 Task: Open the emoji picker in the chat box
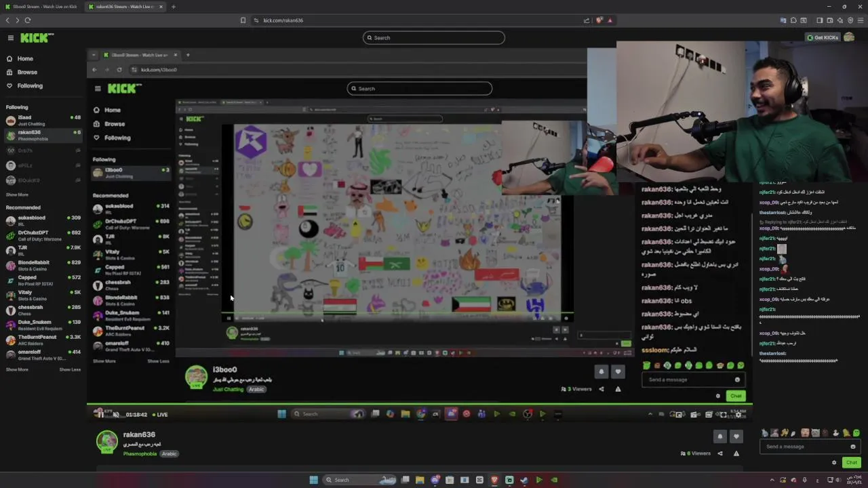pyautogui.click(x=853, y=447)
